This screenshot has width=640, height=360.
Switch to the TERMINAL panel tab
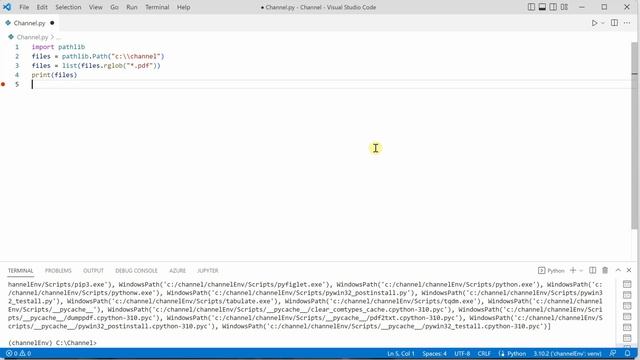pos(20,271)
